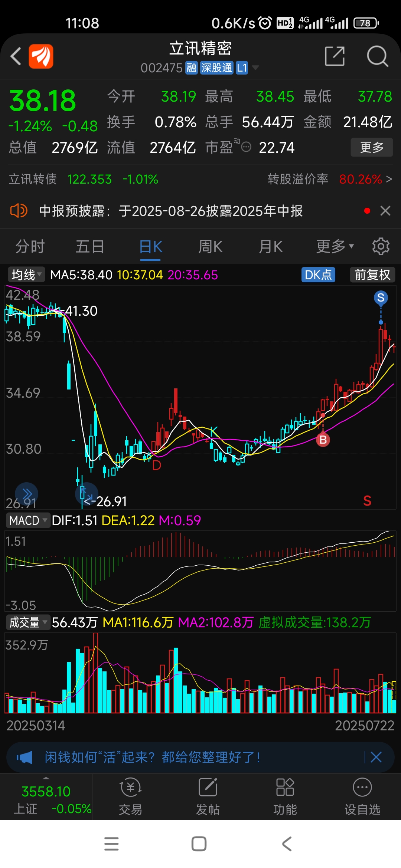Open the 功能 functions button
The height and width of the screenshot is (868, 401).
click(x=285, y=796)
